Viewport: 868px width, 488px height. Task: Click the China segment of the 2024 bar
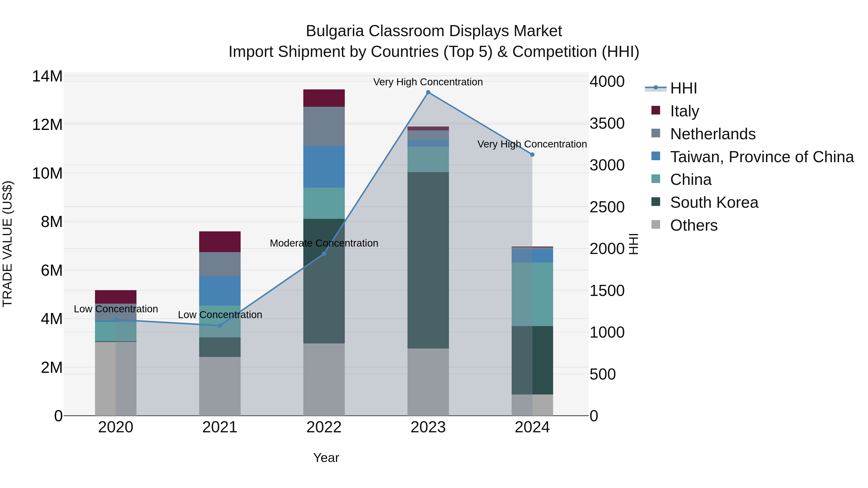pos(532,294)
